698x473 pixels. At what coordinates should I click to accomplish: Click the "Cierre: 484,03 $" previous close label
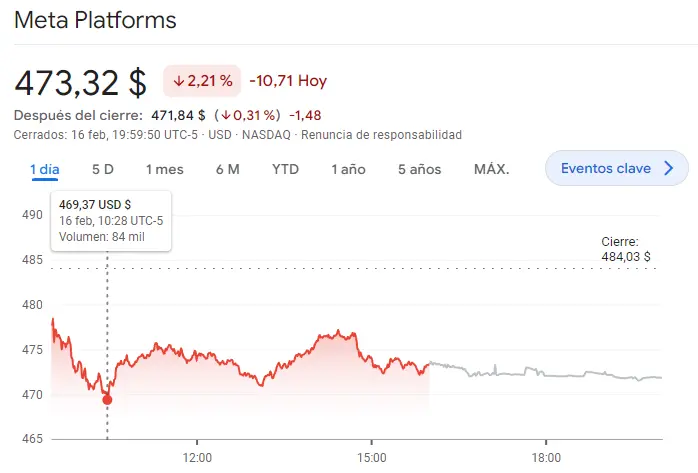click(626, 249)
